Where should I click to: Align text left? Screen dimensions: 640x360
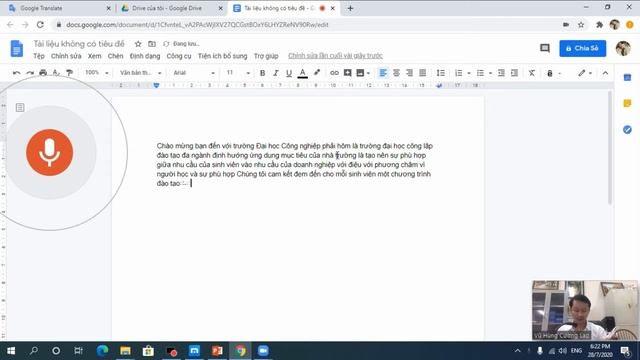click(x=383, y=73)
